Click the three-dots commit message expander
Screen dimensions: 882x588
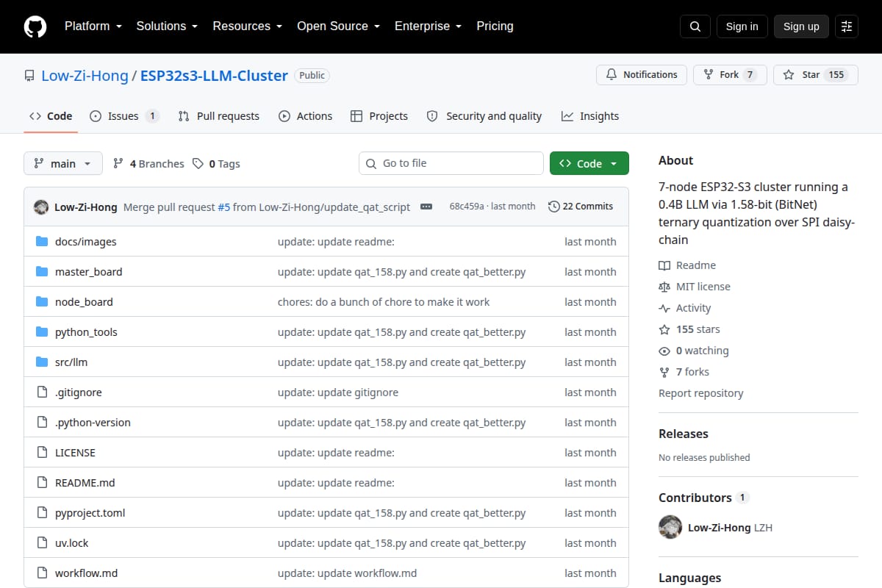click(x=426, y=207)
